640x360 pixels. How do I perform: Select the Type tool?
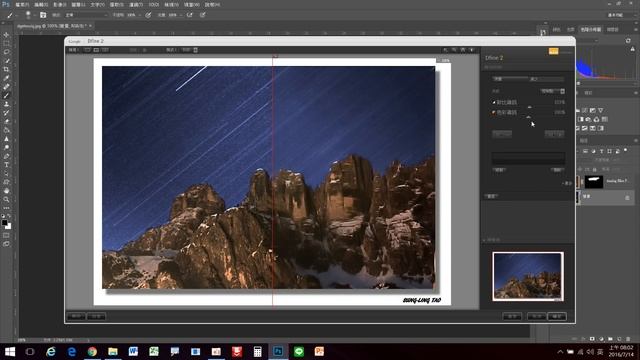(x=6, y=165)
